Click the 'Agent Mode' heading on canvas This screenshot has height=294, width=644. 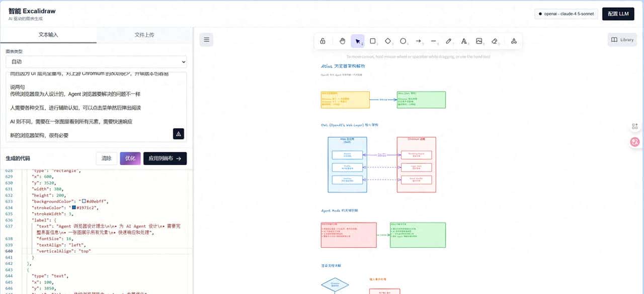340,211
